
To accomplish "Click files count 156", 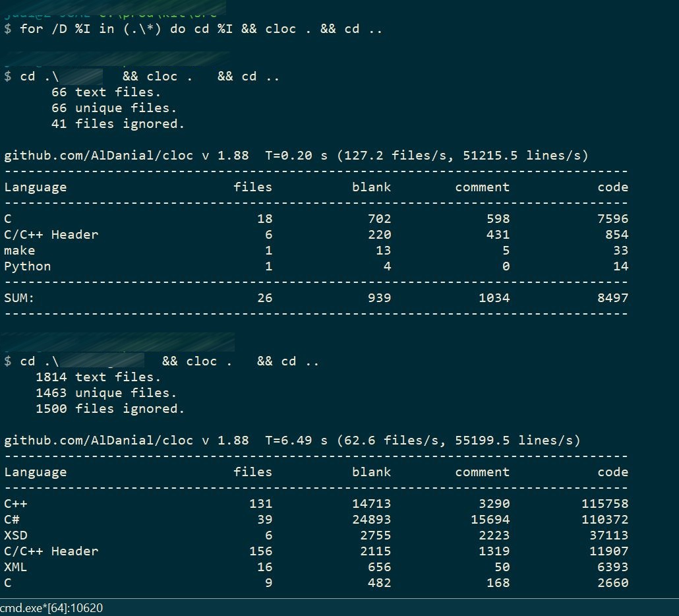I will 260,551.
